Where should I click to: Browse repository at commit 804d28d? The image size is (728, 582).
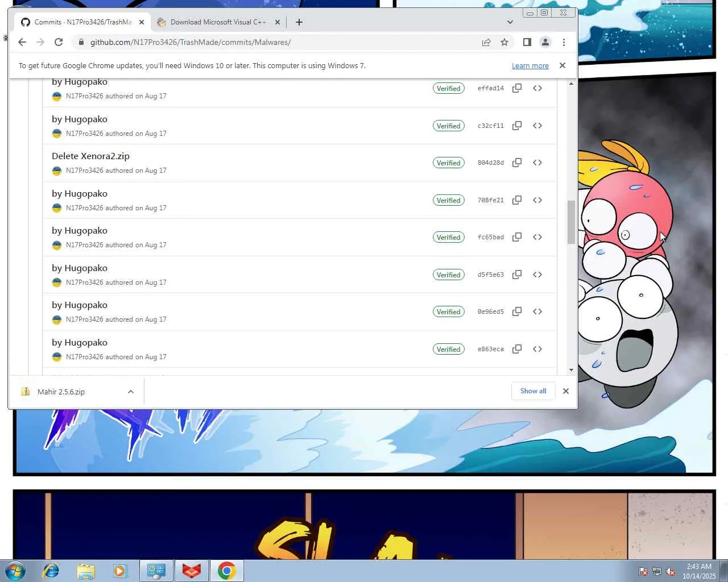537,163
